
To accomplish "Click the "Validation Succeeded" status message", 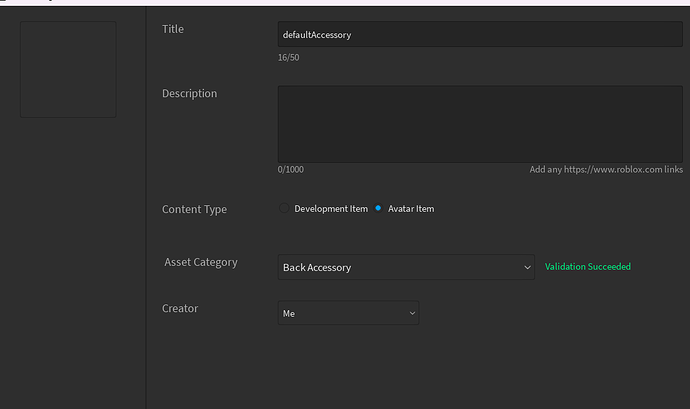I will coord(588,267).
